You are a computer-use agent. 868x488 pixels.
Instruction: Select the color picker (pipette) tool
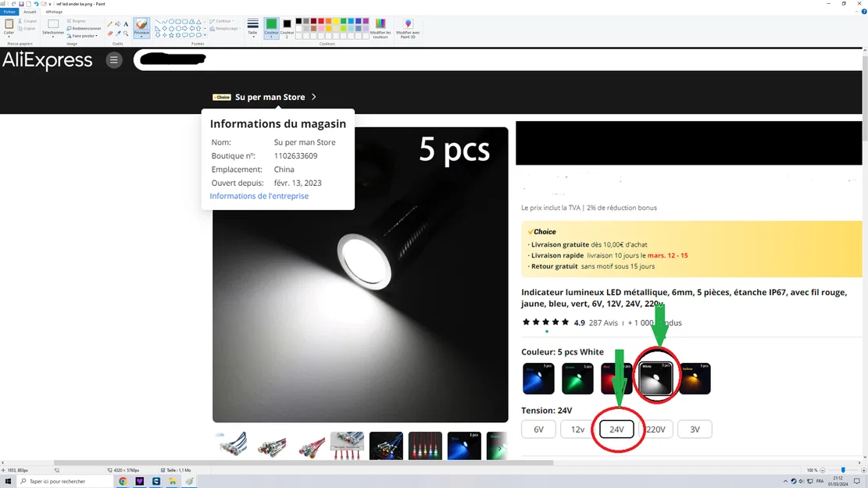coord(118,34)
